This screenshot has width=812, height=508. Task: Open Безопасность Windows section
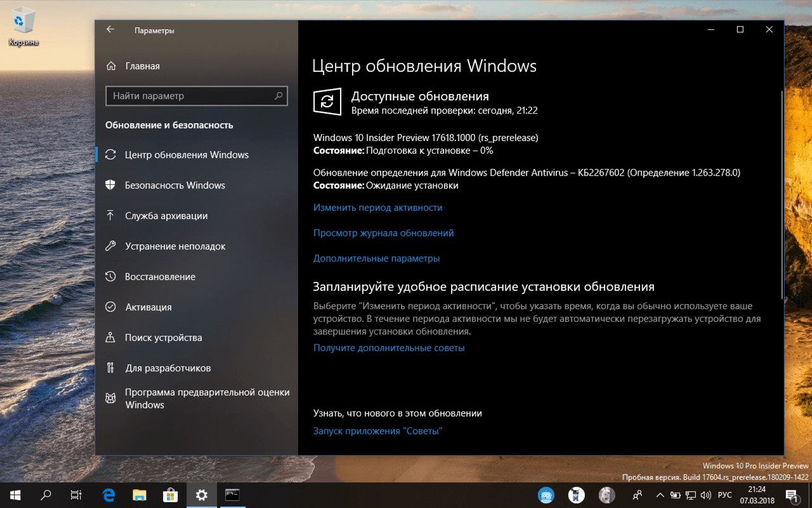pos(197,185)
